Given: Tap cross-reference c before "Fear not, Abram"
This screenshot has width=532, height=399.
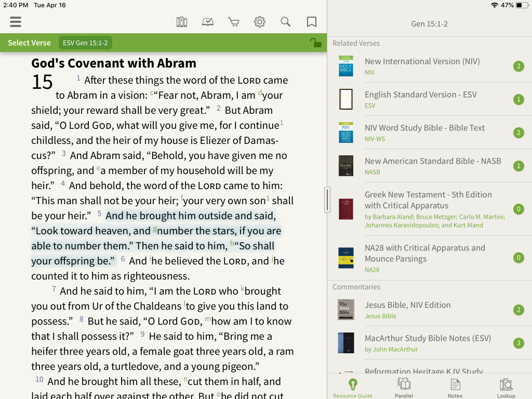Looking at the screenshot, I should click(x=152, y=93).
